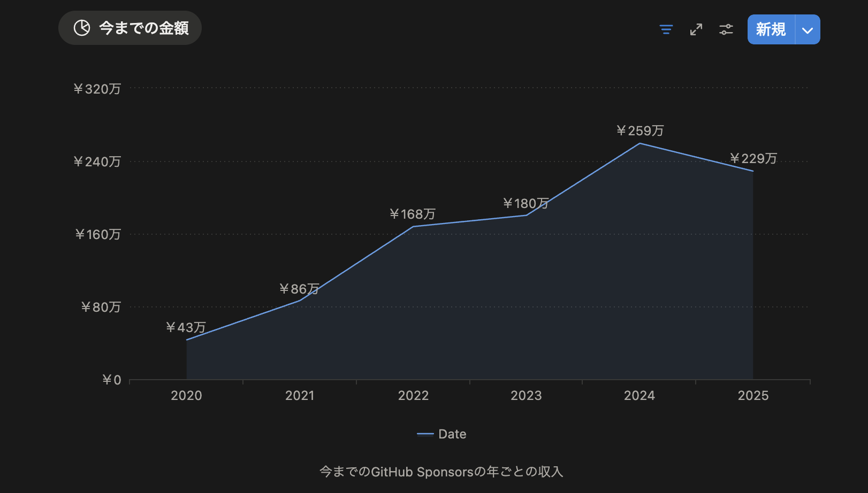Screen dimensions: 868x493
Task: Click the 2022 x-axis label
Action: pyautogui.click(x=413, y=396)
